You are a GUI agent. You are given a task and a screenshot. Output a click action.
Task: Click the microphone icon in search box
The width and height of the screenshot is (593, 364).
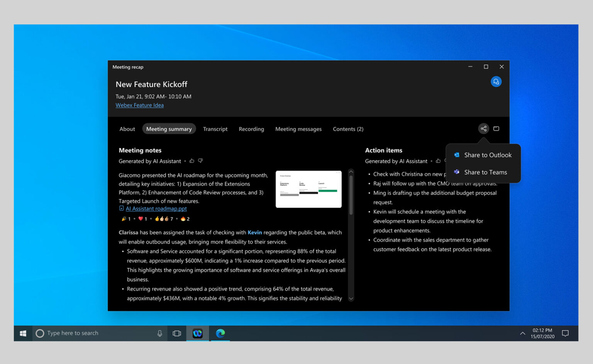tap(159, 333)
